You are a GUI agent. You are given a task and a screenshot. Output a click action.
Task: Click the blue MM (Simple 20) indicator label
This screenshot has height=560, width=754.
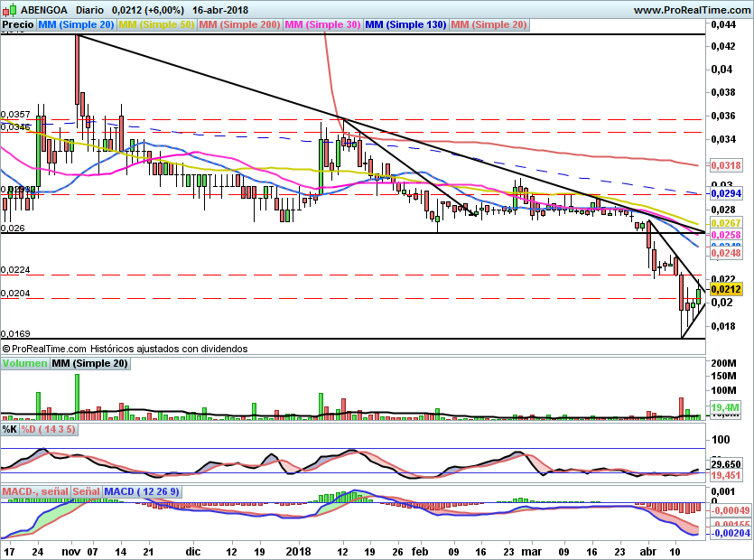[76, 25]
